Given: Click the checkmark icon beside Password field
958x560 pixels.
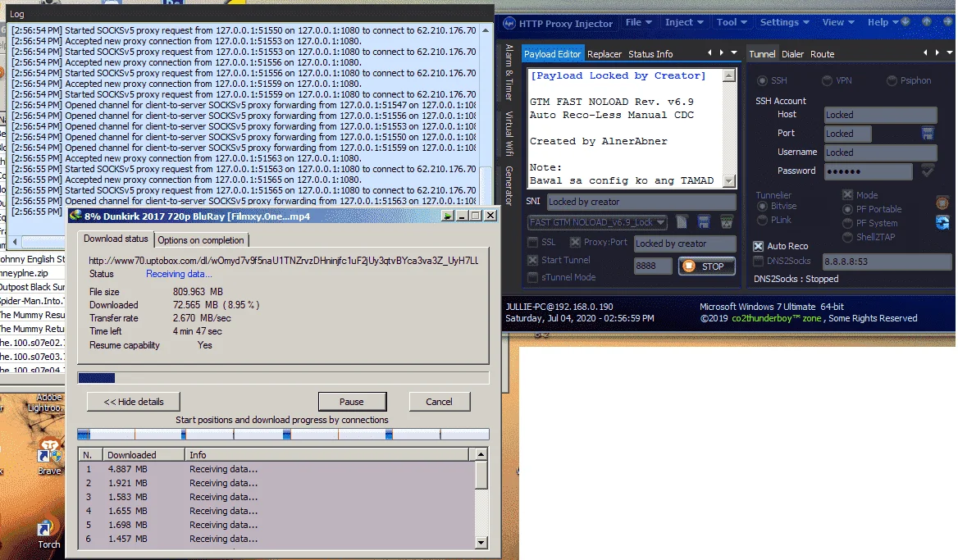Looking at the screenshot, I should pyautogui.click(x=928, y=171).
